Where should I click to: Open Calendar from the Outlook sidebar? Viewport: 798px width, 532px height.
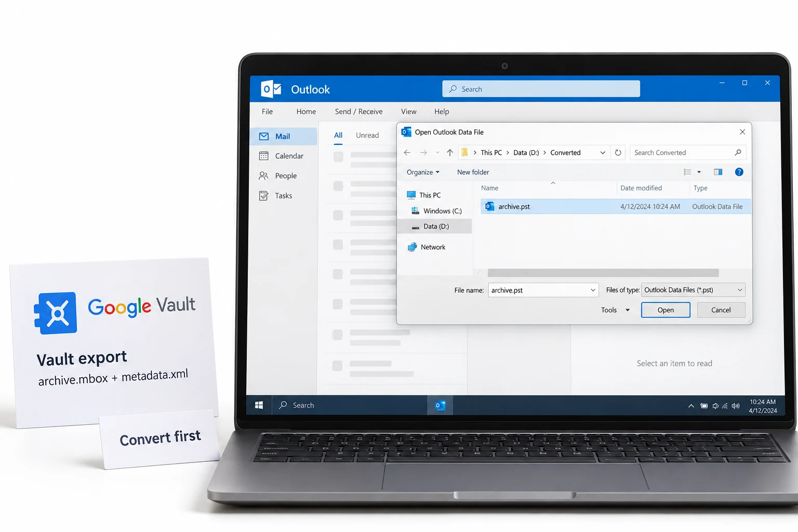(283, 156)
